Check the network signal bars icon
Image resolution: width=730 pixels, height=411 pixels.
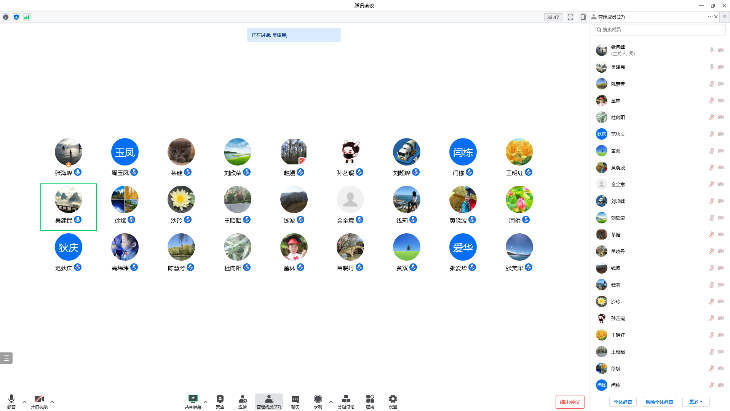coord(26,17)
